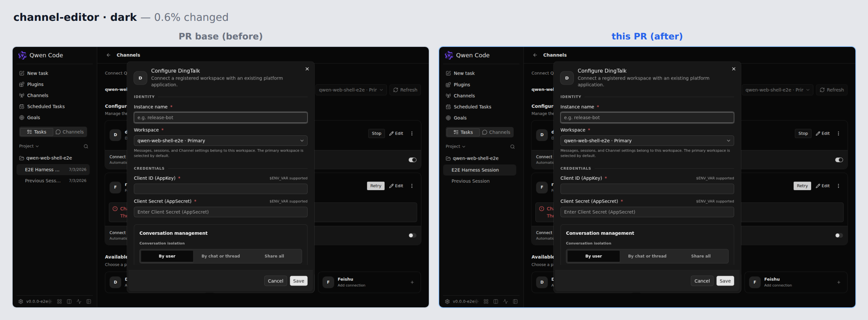
Task: Click Cancel in the after panel dialog
Action: tap(702, 281)
